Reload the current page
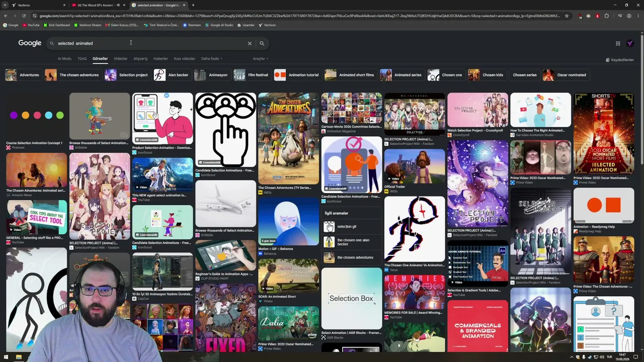644x362 pixels. (x=24, y=16)
